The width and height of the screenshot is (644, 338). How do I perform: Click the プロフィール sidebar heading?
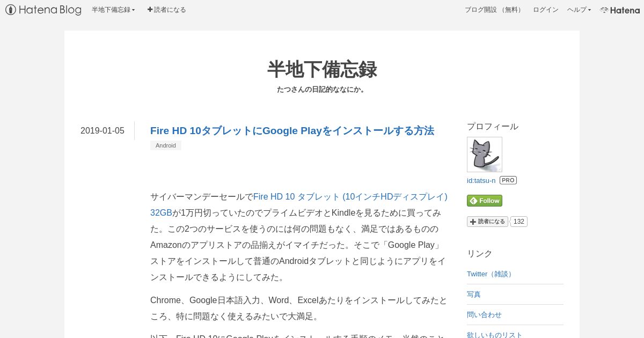(x=493, y=127)
